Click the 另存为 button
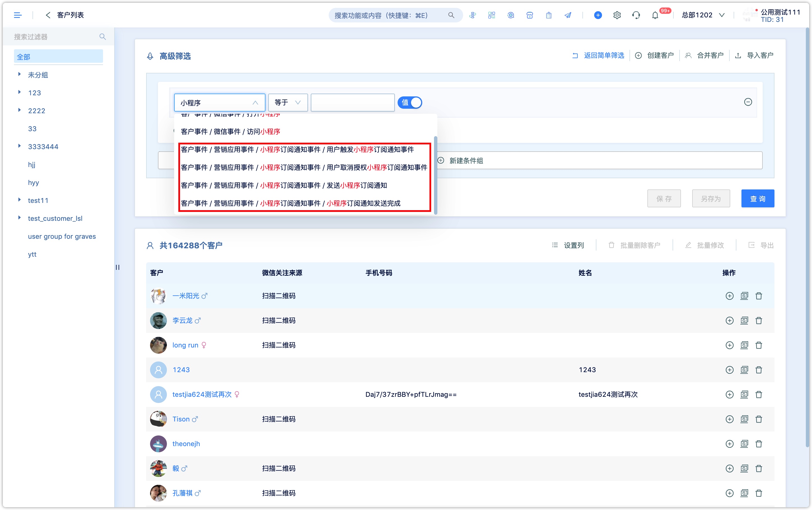812x510 pixels. point(711,199)
